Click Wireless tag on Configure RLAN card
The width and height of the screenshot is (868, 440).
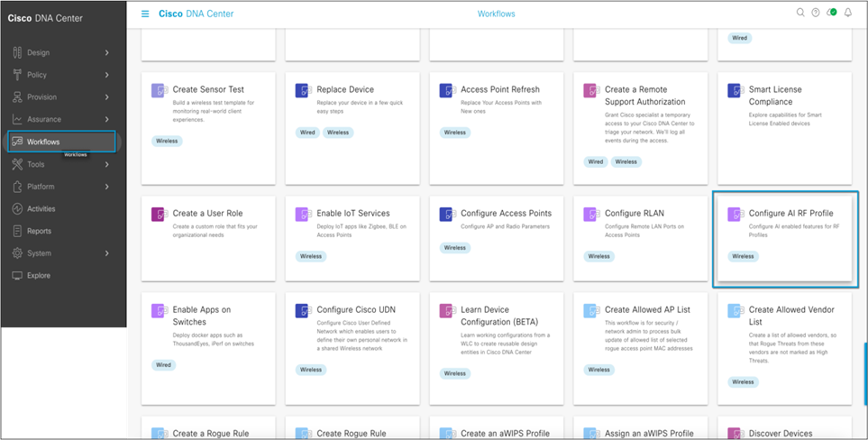[599, 256]
